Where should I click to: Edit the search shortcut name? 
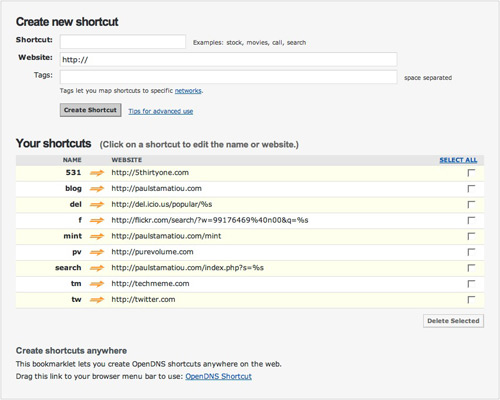pyautogui.click(x=68, y=268)
